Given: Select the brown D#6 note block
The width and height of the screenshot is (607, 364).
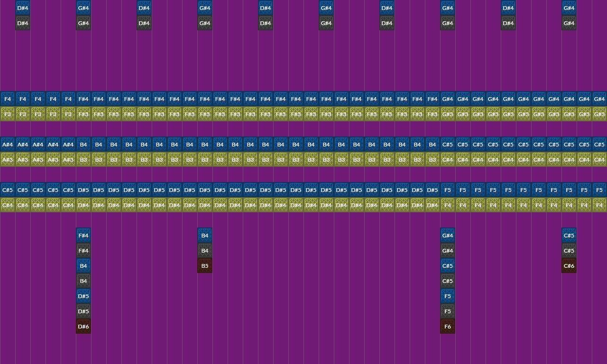Looking at the screenshot, I should coord(83,326).
